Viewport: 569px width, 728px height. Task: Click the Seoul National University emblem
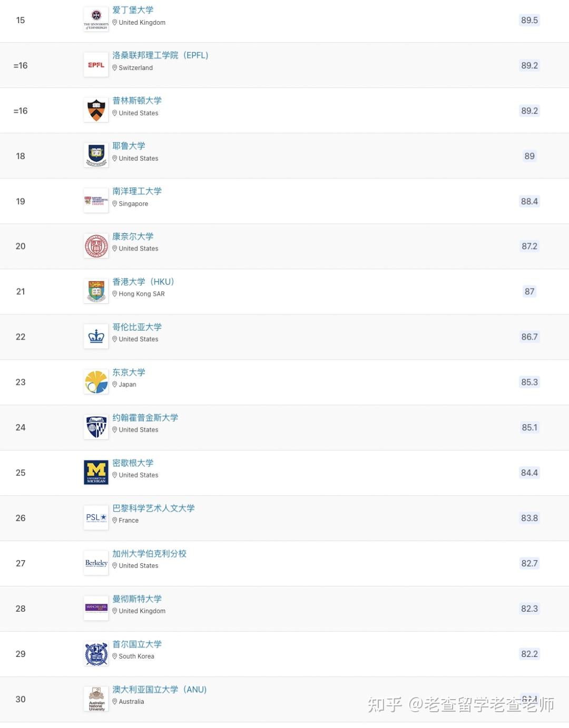(x=96, y=654)
